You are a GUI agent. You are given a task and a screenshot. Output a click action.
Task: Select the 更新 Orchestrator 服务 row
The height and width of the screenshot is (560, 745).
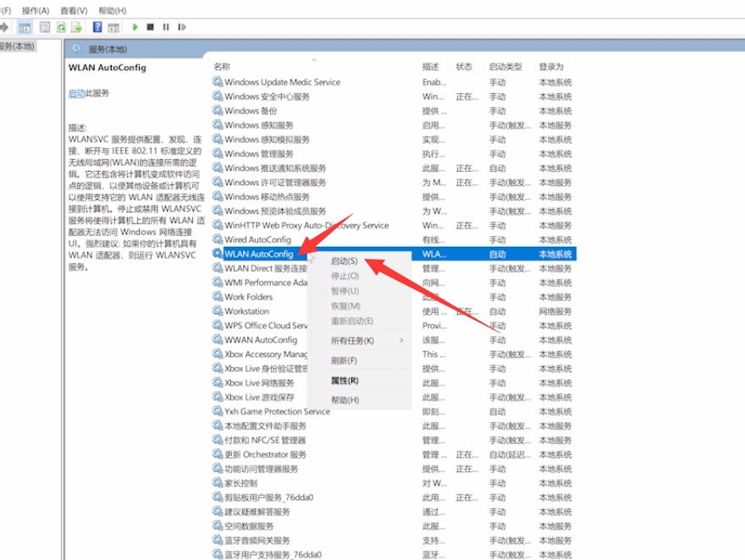(394, 454)
